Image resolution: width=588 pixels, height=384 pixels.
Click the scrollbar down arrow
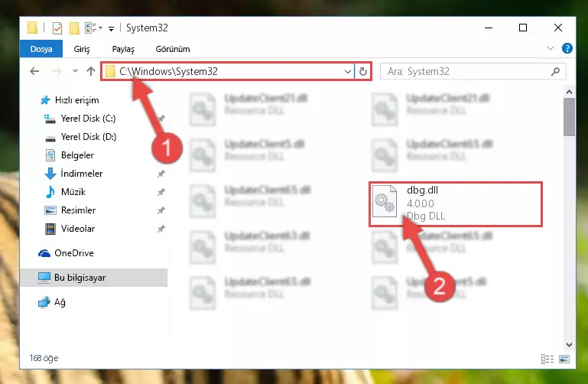point(569,345)
